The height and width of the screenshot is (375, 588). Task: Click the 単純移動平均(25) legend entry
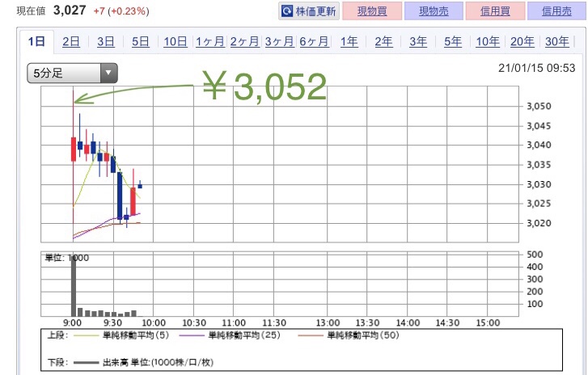(x=230, y=335)
